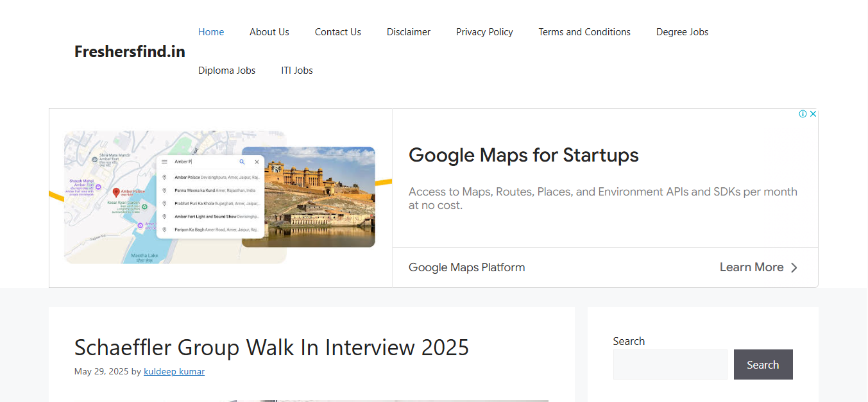Click the Freshersfind.in site title

tap(130, 51)
